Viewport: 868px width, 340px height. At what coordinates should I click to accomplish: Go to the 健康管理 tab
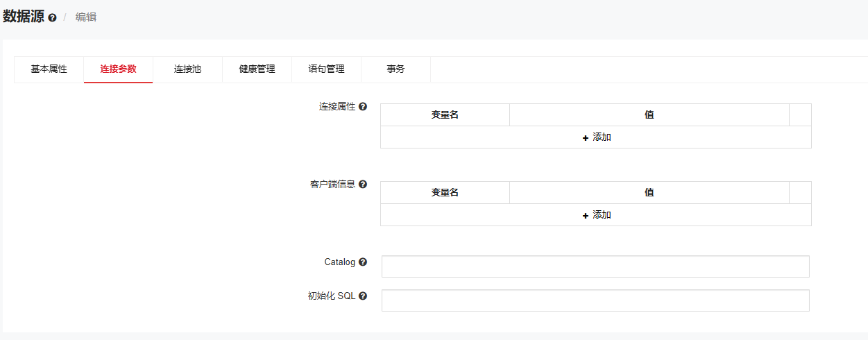point(257,69)
